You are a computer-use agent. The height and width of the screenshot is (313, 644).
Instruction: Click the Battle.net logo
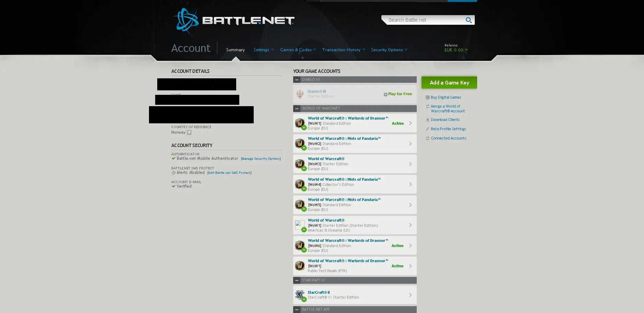pos(233,21)
